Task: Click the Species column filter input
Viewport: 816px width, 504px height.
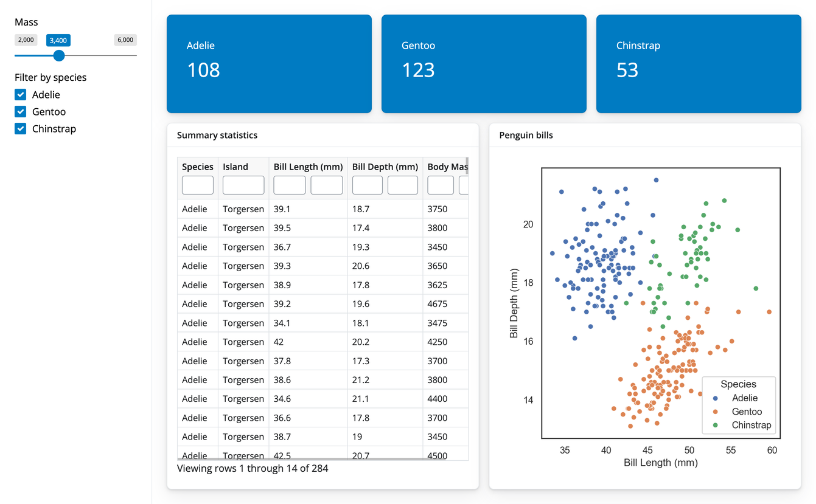Action: pyautogui.click(x=198, y=185)
